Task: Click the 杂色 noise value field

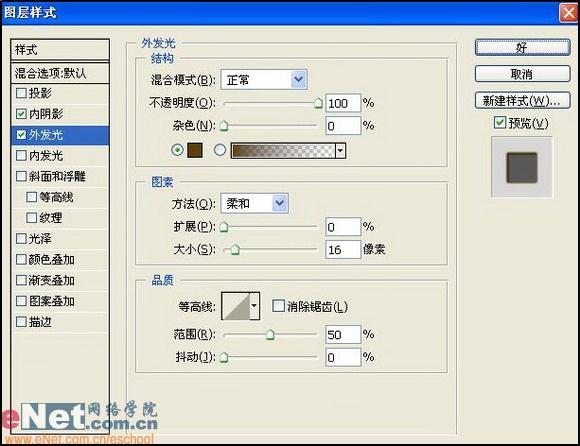Action: tap(343, 126)
